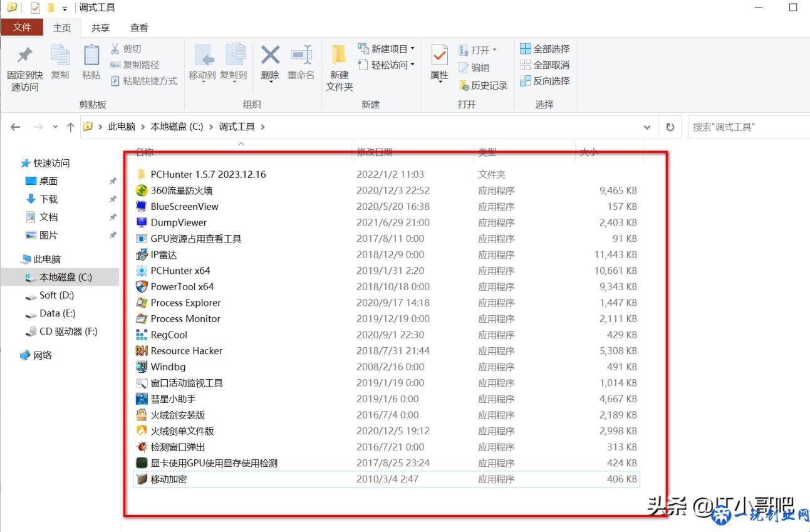Click the 删除 delete ribbon icon
This screenshot has width=810, height=532.
coord(270,55)
